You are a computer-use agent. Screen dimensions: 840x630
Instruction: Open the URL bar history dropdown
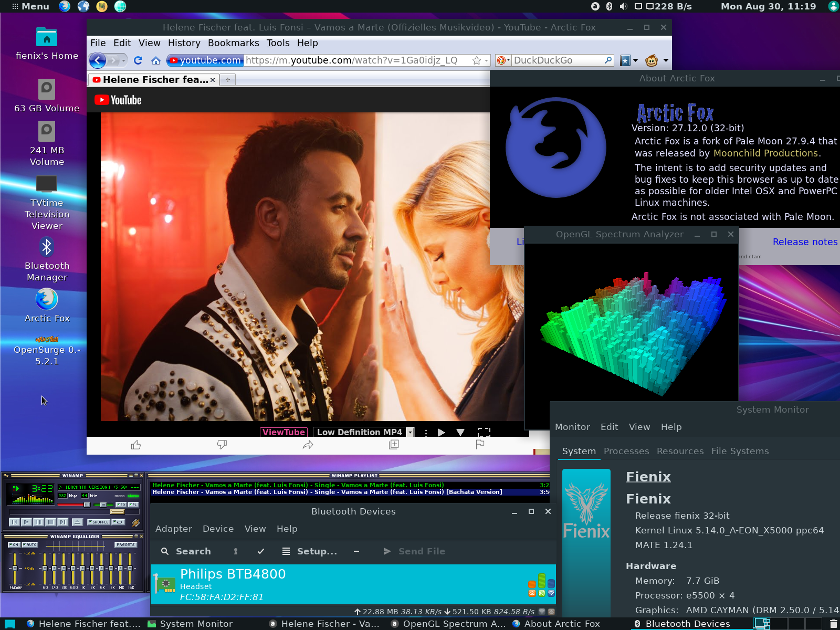pyautogui.click(x=486, y=60)
